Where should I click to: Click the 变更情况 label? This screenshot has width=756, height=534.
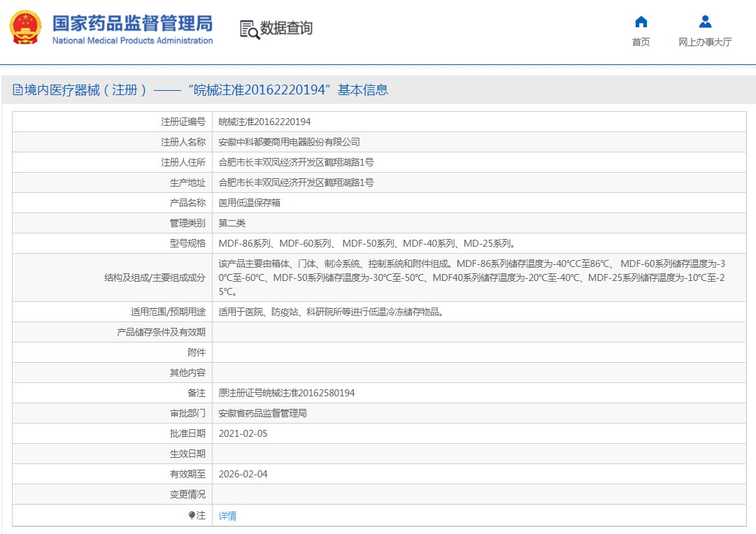[187, 494]
